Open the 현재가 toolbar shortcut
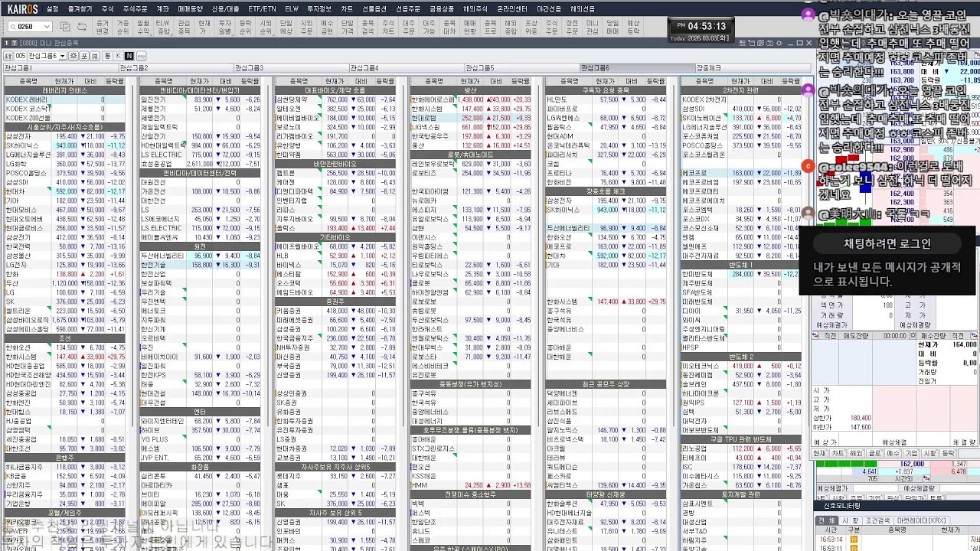The width and height of the screenshot is (980, 551). [x=204, y=28]
